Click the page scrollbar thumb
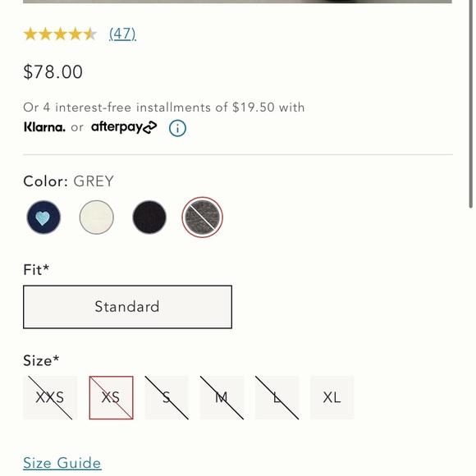This screenshot has width=476, height=476. (x=471, y=103)
